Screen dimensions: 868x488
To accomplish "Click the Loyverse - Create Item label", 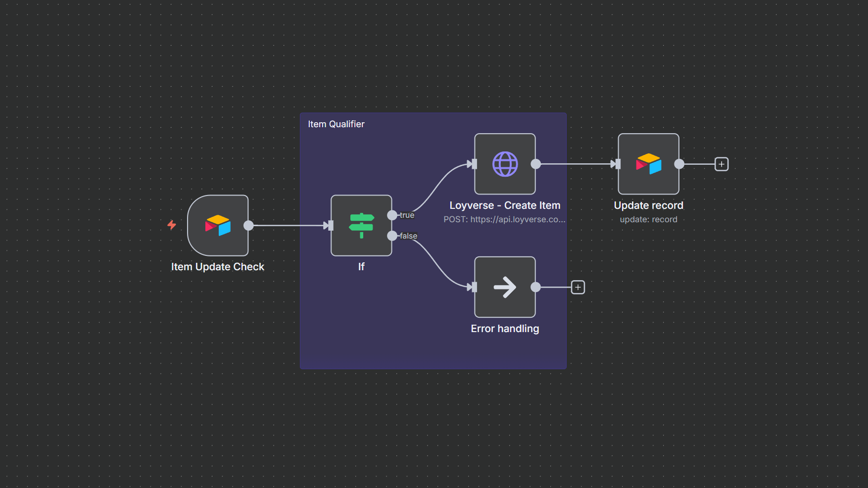I will coord(505,205).
